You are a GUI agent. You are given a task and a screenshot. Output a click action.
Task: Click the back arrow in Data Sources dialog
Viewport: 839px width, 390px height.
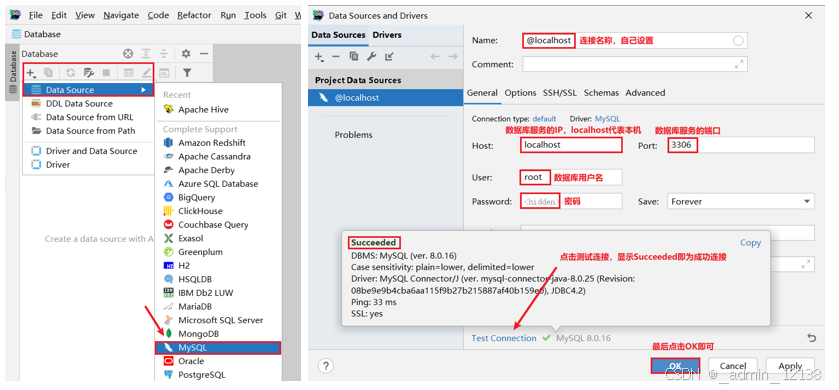[x=435, y=57]
